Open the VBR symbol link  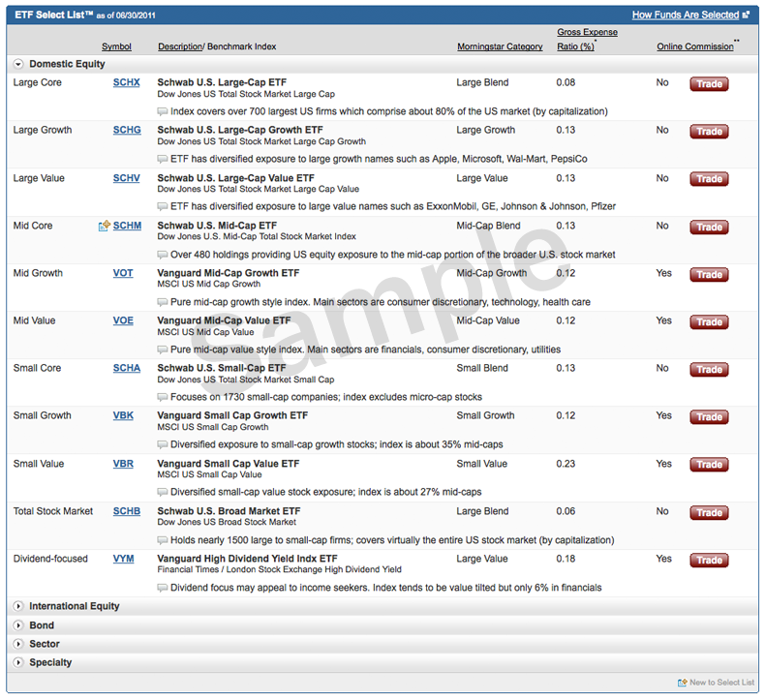(123, 464)
